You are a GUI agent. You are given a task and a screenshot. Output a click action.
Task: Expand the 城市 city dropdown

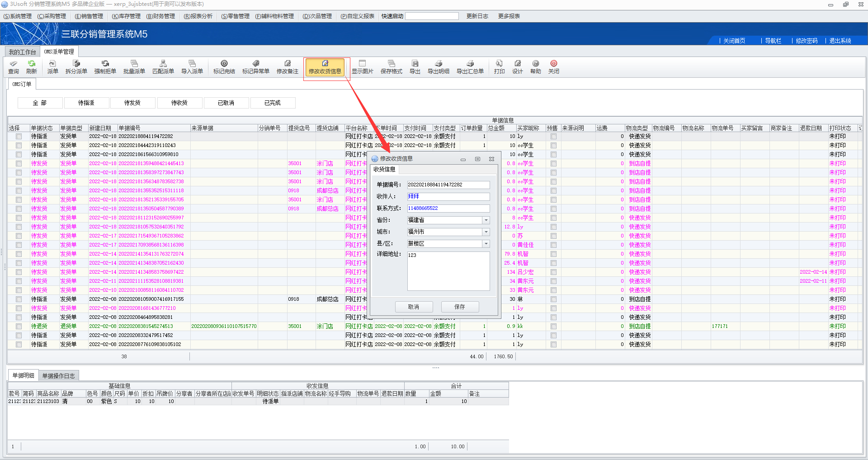tap(486, 232)
